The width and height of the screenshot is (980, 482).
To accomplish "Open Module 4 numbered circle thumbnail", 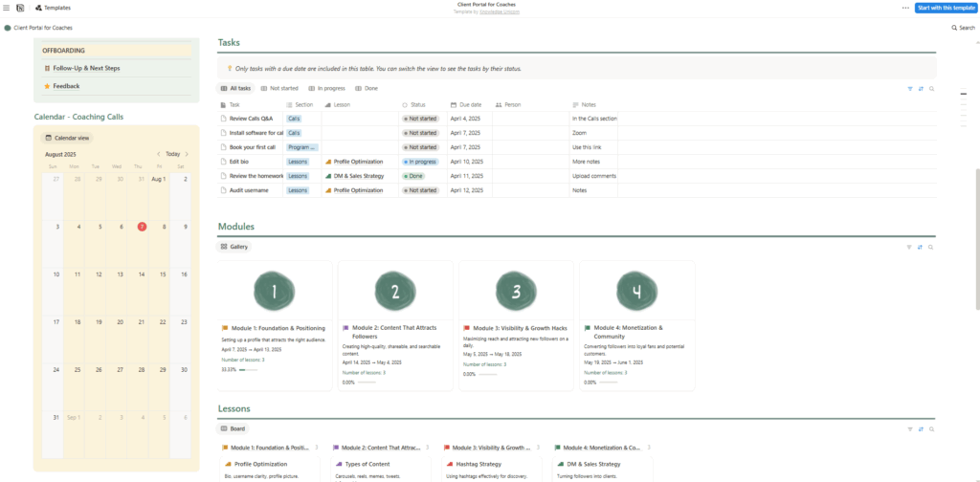I will click(x=636, y=292).
